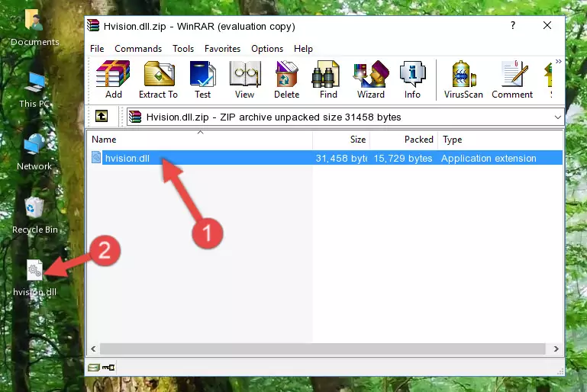This screenshot has height=392, width=587.
Task: Click the Application extension type cell
Action: [x=489, y=158]
